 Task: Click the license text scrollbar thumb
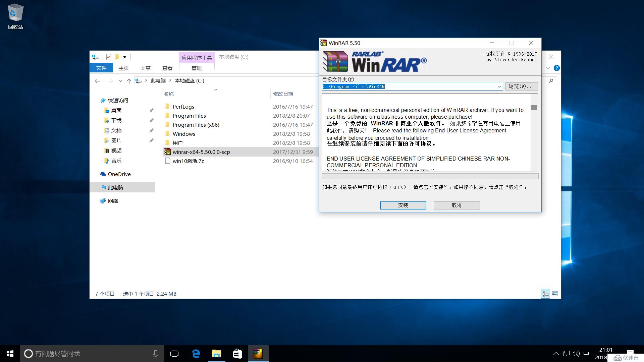click(534, 108)
